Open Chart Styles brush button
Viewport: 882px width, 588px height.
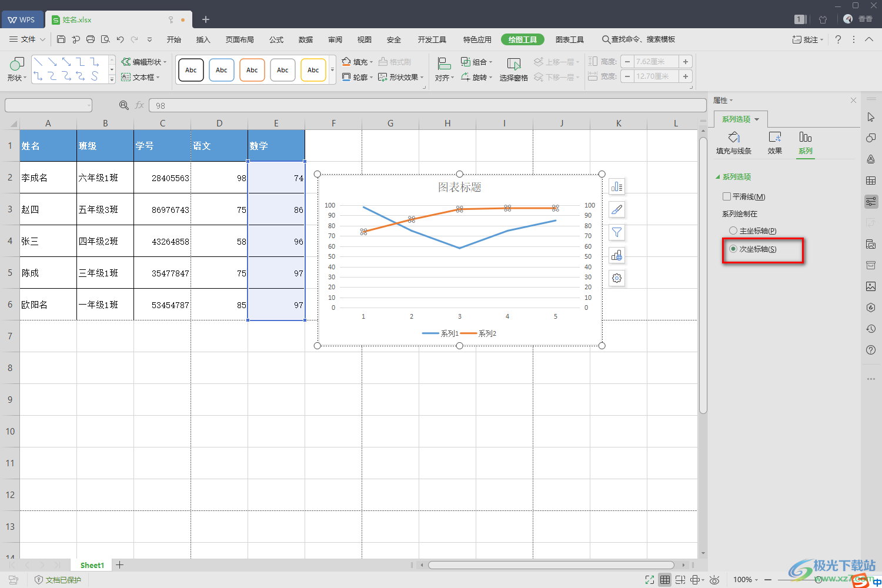pos(617,209)
